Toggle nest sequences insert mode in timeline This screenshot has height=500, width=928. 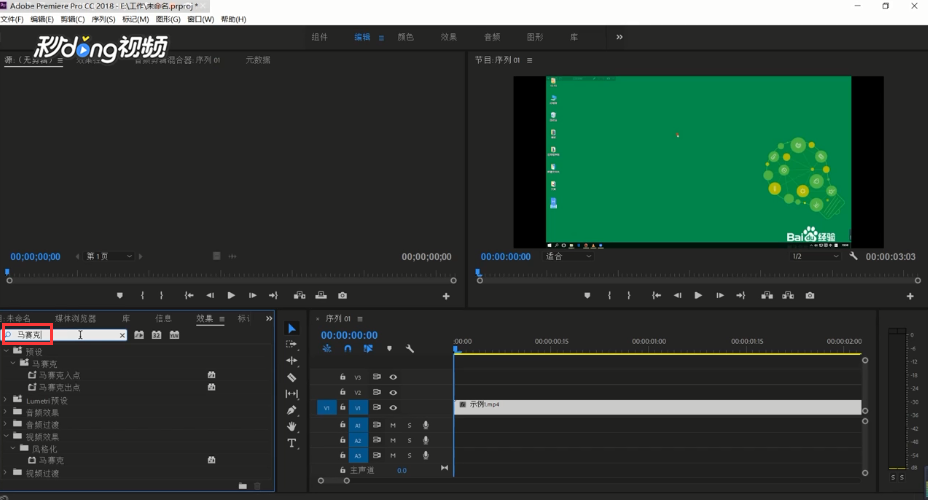tap(327, 349)
